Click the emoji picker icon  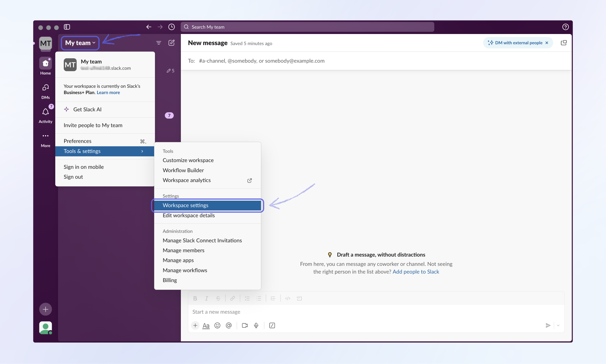pyautogui.click(x=217, y=326)
